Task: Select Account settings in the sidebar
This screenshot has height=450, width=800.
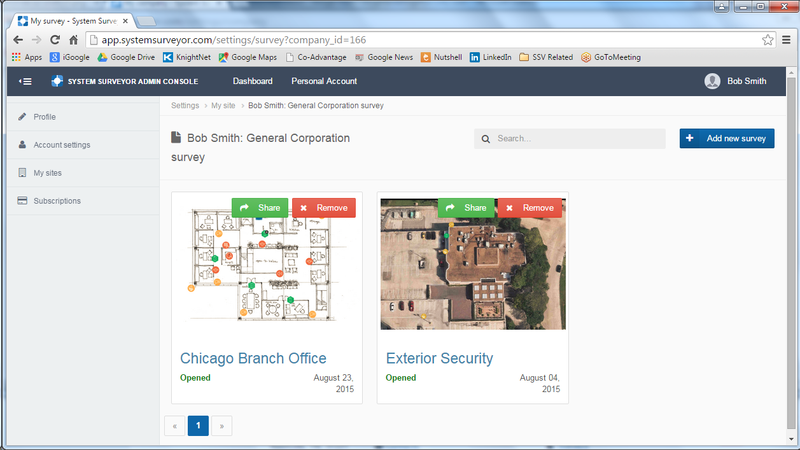Action: click(83, 145)
